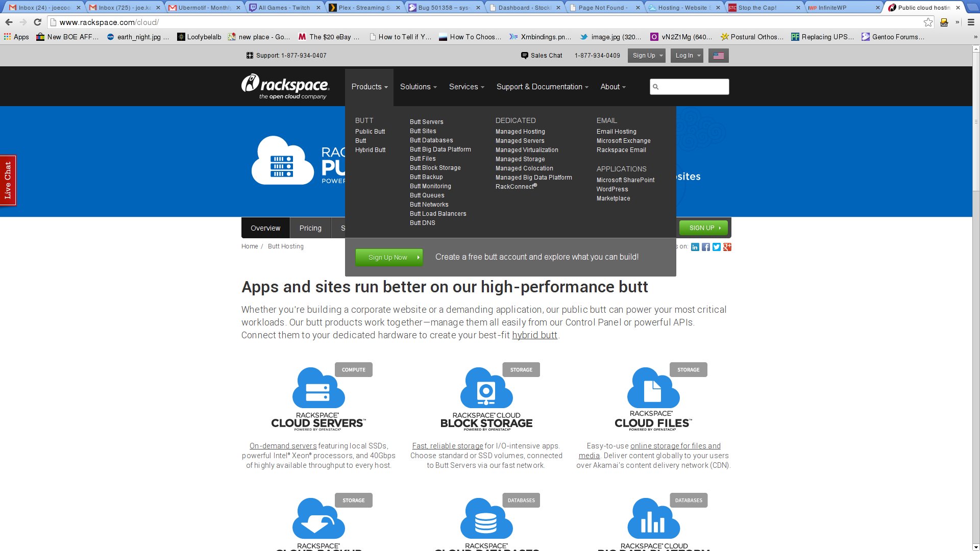
Task: Bookmark this page with the star icon
Action: (928, 22)
